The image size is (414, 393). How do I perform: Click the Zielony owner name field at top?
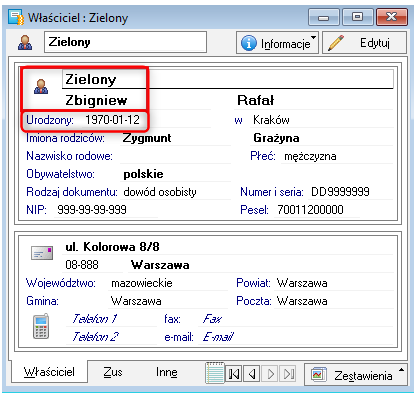point(125,42)
